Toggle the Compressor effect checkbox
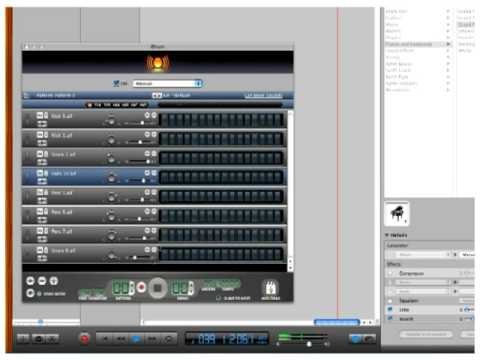 point(390,273)
